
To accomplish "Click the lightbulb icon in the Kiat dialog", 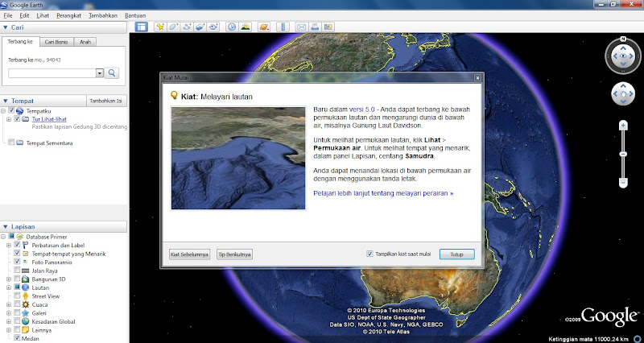I will (174, 95).
